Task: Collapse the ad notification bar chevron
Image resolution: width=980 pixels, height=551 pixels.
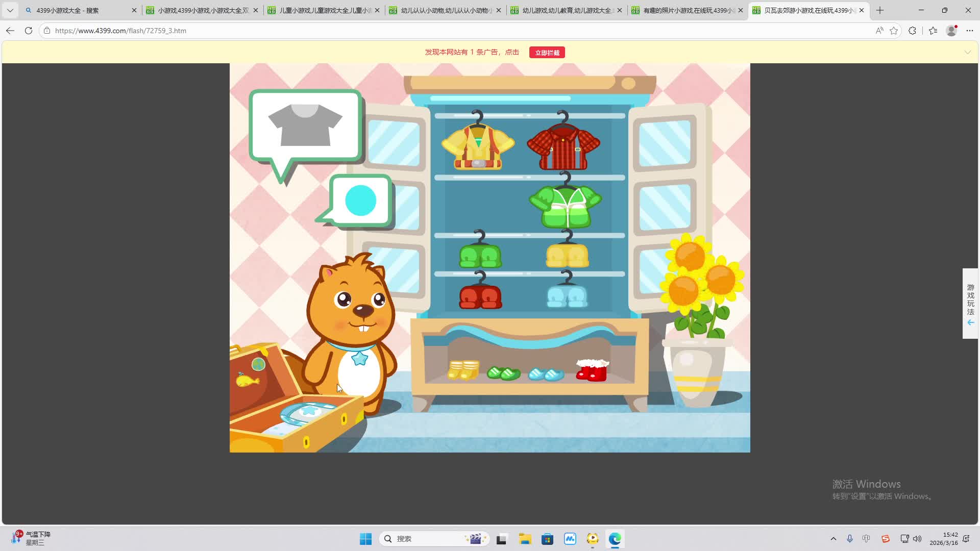Action: 967,52
